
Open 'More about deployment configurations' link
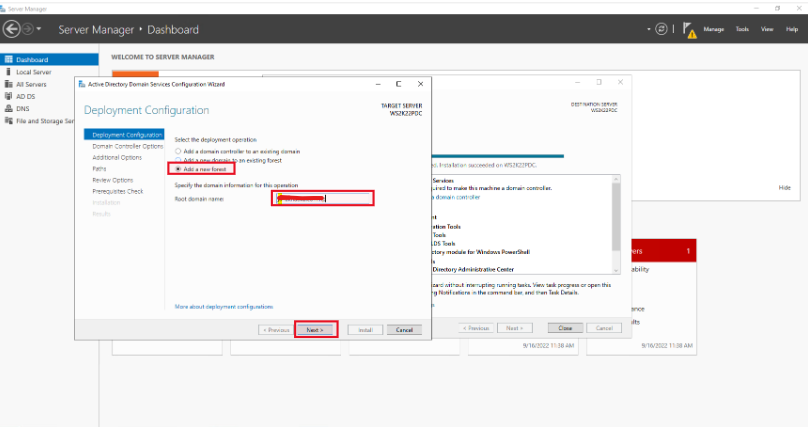pyautogui.click(x=224, y=306)
